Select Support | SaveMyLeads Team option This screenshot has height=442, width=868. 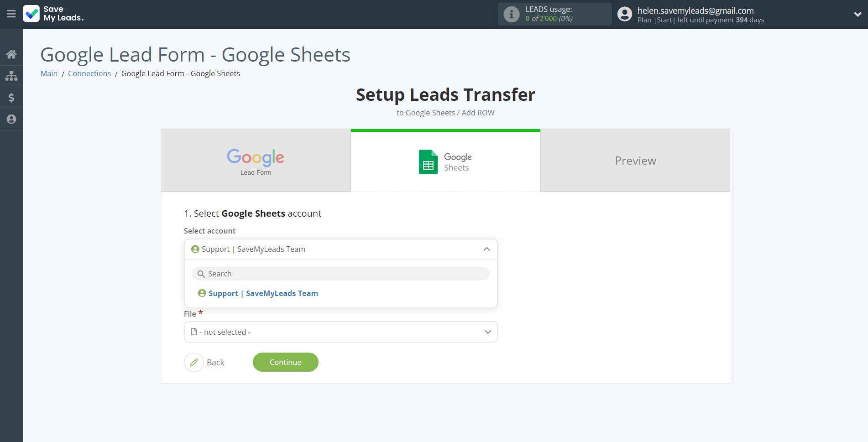click(x=258, y=293)
